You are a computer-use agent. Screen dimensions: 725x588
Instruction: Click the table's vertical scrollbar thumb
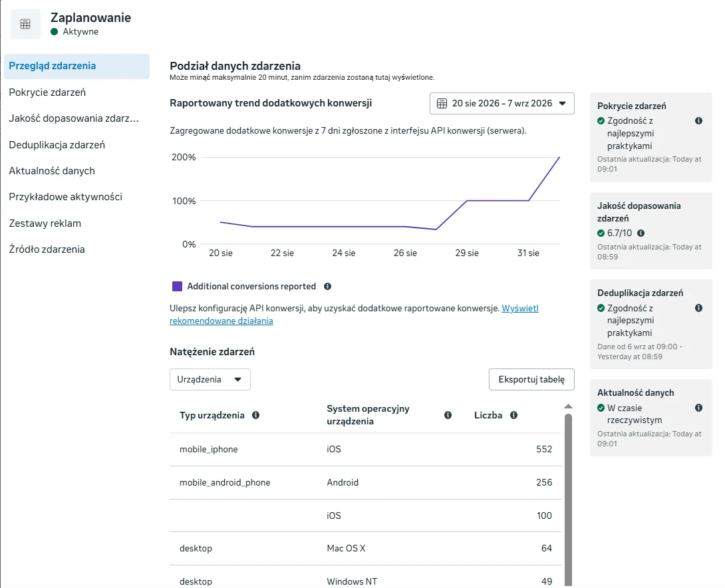click(568, 501)
